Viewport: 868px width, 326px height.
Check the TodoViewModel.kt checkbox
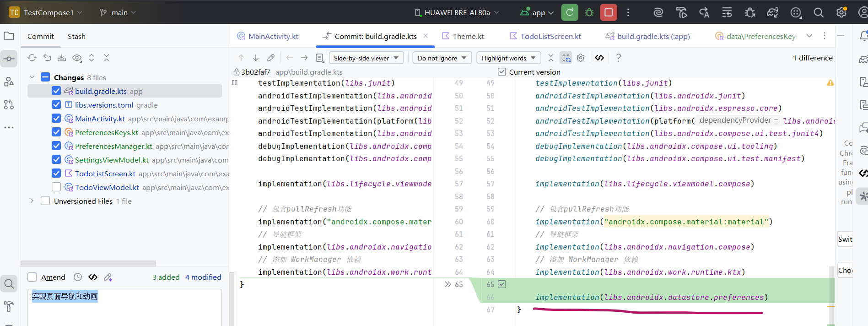point(56,187)
